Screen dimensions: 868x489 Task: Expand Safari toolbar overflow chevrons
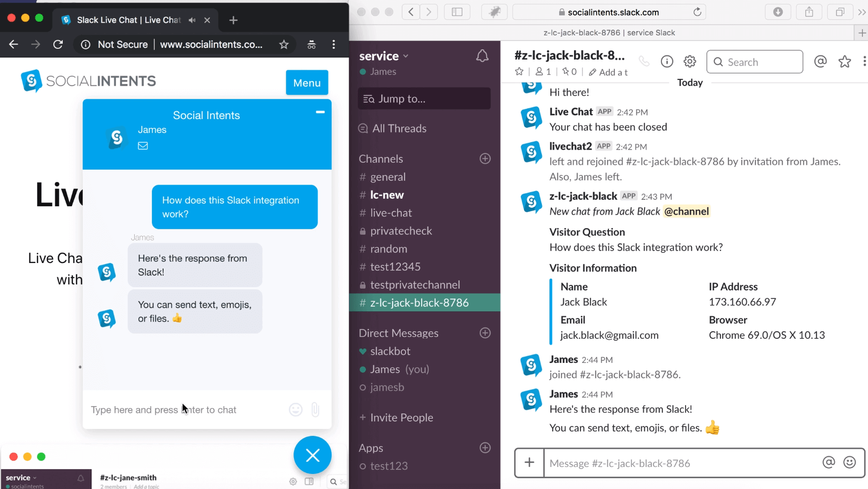pyautogui.click(x=862, y=12)
